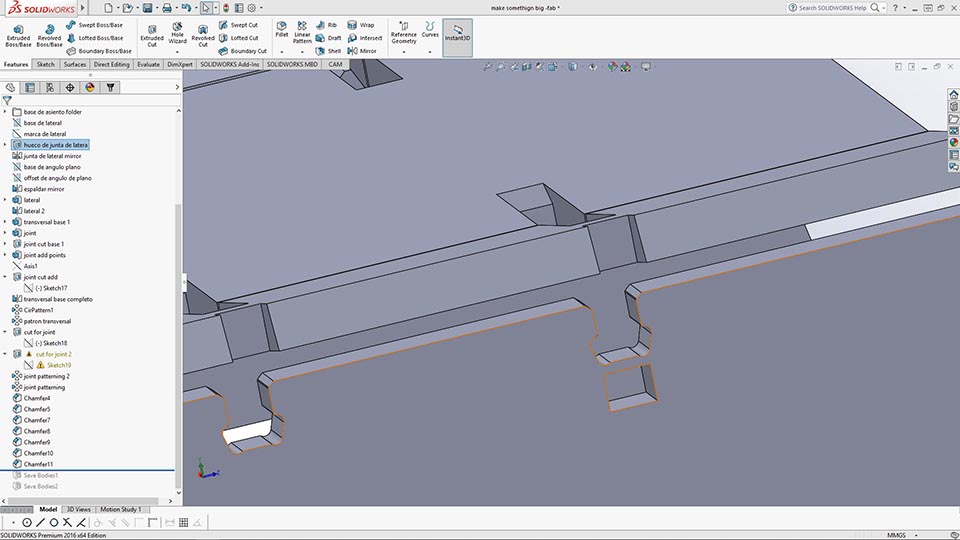Screen dimensions: 960x540
Task: Open the Linear Pattern dropdown arrow
Action: pos(302,52)
